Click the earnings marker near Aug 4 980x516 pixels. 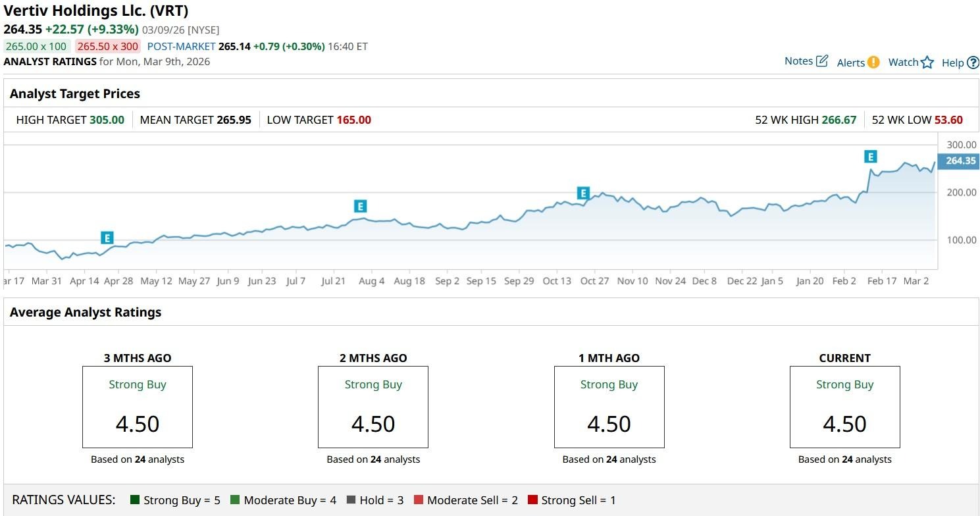pos(360,206)
